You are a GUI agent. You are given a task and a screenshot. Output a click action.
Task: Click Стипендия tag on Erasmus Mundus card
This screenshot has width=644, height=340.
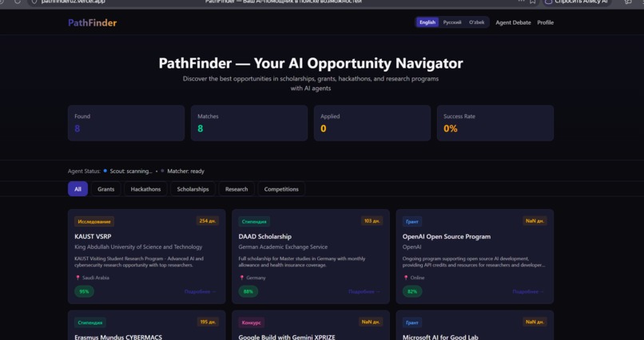point(90,322)
